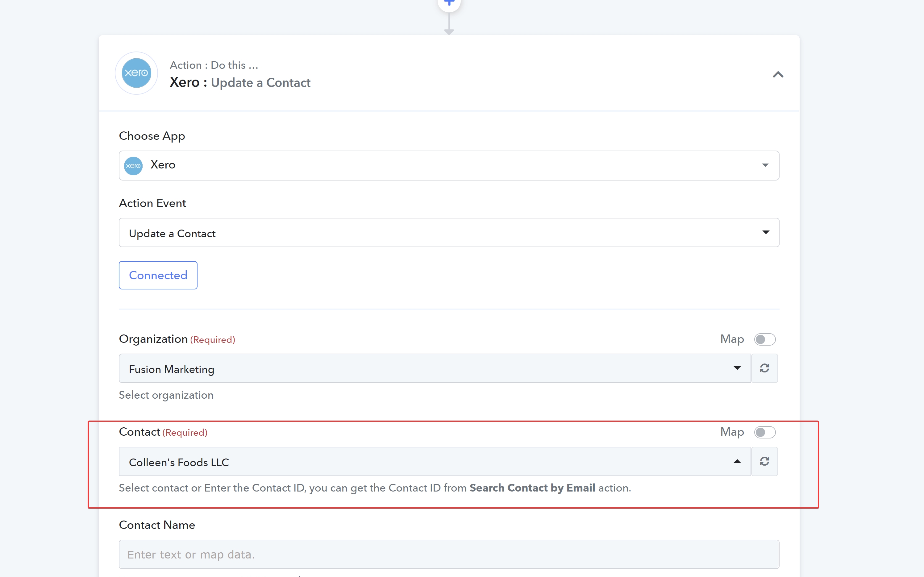Screen dimensions: 924x577
Task: Open the Action Event dropdown
Action: [x=449, y=232]
